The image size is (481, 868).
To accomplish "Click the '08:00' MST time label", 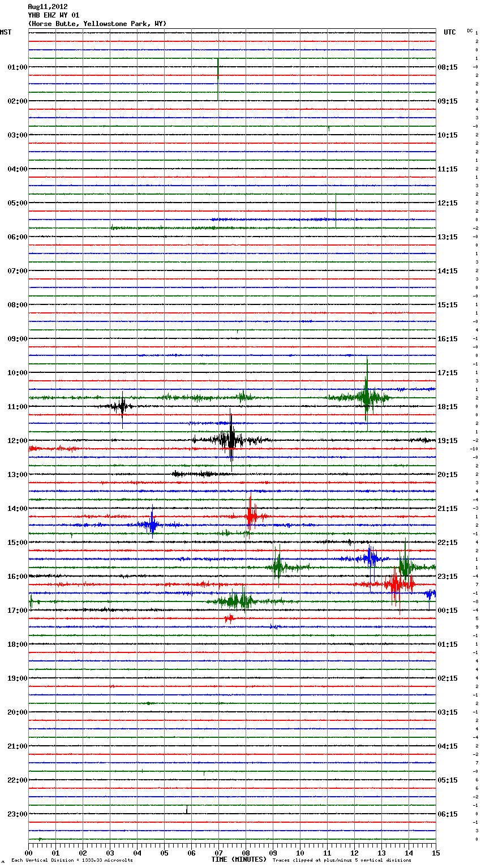I will point(17,305).
